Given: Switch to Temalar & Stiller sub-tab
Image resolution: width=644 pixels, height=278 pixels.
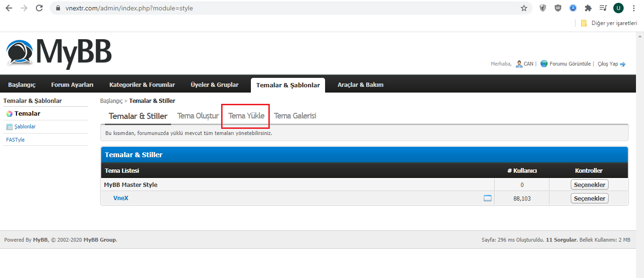Looking at the screenshot, I should (x=138, y=116).
